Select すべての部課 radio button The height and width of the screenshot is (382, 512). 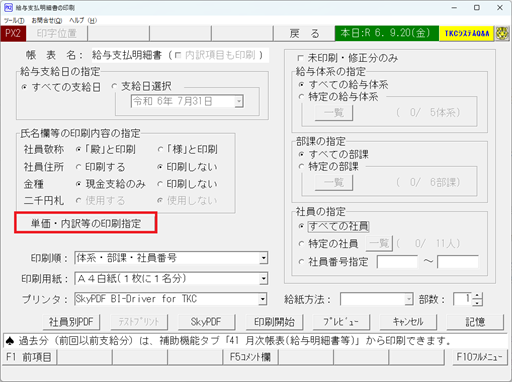pos(301,154)
